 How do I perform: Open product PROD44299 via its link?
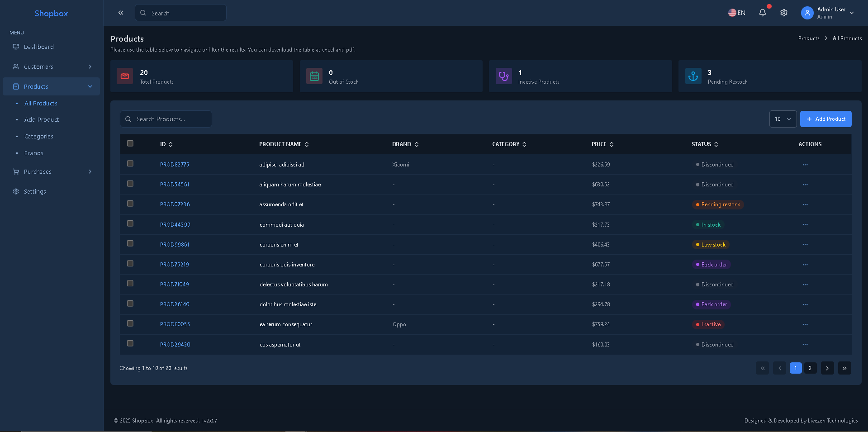(175, 225)
